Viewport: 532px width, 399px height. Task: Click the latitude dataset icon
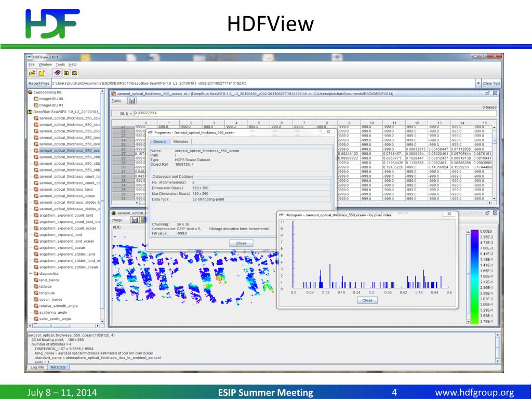click(x=36, y=286)
